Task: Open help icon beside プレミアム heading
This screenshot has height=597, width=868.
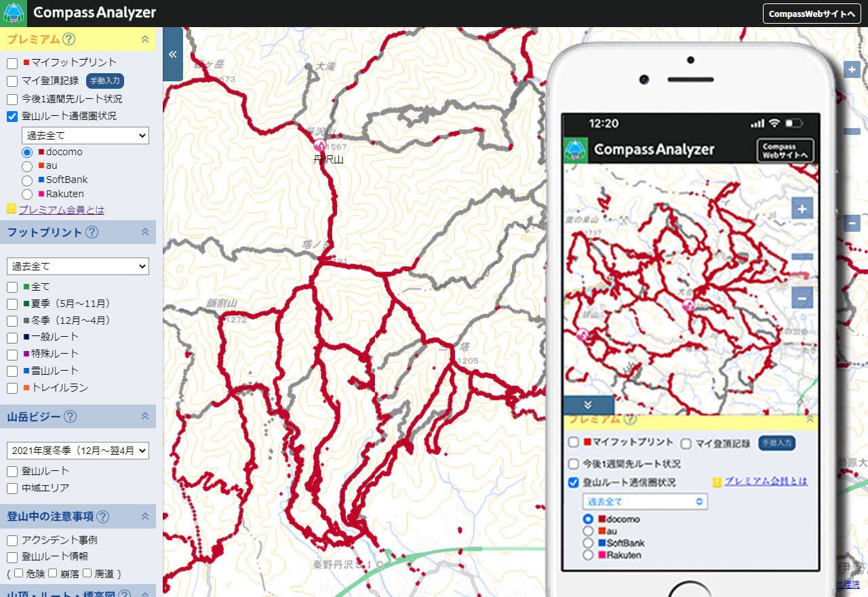Action: (x=68, y=39)
